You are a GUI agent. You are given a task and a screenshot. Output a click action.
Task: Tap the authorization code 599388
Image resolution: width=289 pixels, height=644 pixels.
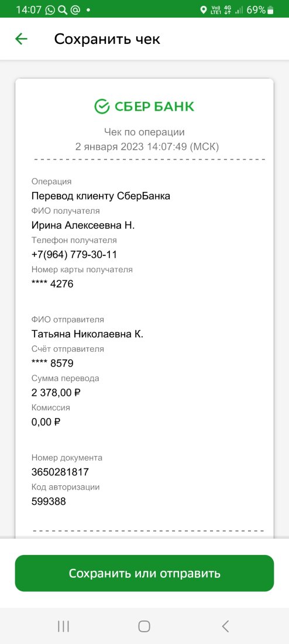[49, 502]
